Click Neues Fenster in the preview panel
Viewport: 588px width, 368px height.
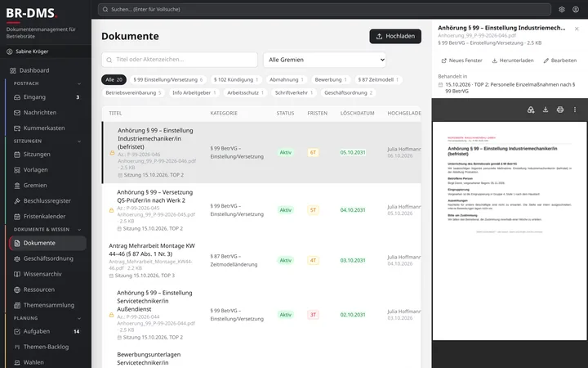tap(461, 61)
